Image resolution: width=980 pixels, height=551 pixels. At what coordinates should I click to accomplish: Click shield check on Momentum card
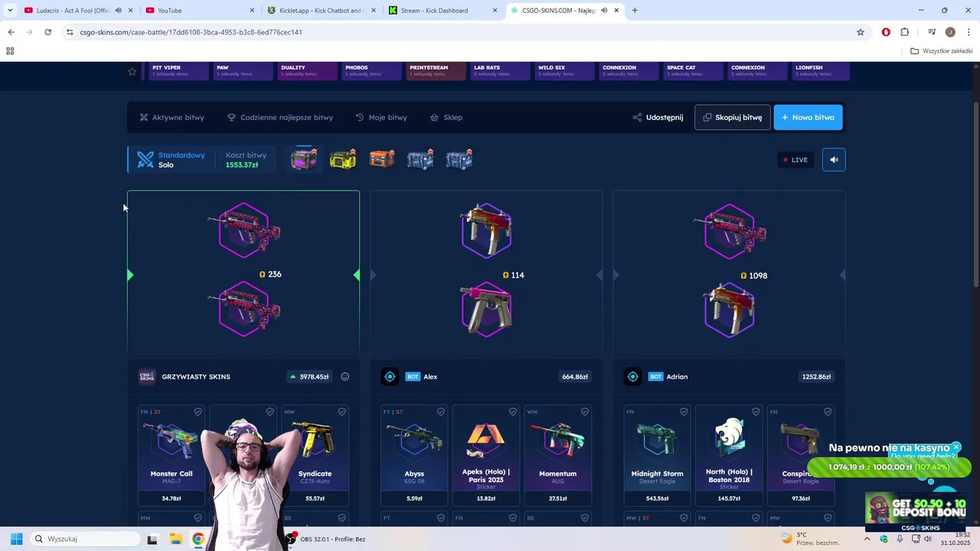pyautogui.click(x=584, y=412)
